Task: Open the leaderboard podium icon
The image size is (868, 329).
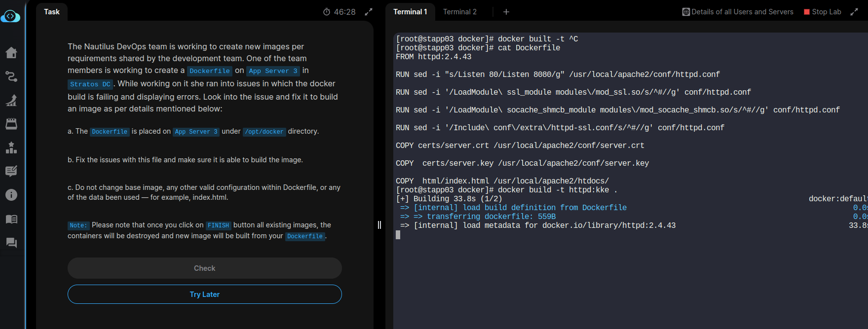Action: (x=11, y=147)
